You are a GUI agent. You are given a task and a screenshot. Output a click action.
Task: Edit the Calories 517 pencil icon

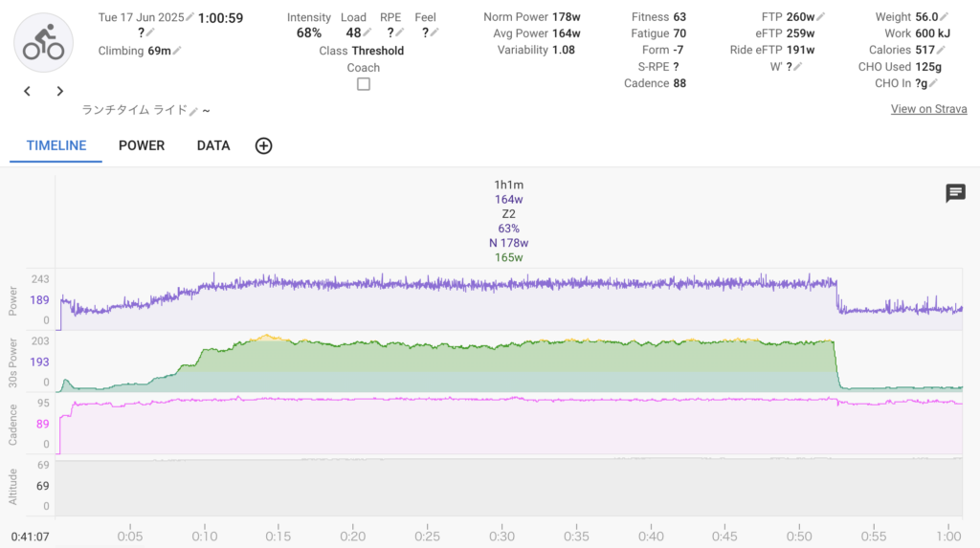pos(941,50)
